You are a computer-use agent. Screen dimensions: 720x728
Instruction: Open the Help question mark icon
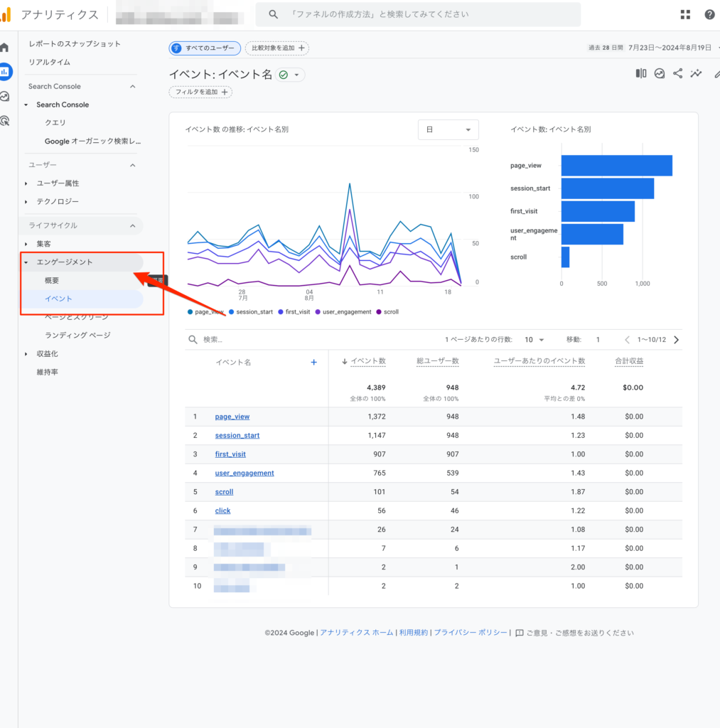coord(709,15)
